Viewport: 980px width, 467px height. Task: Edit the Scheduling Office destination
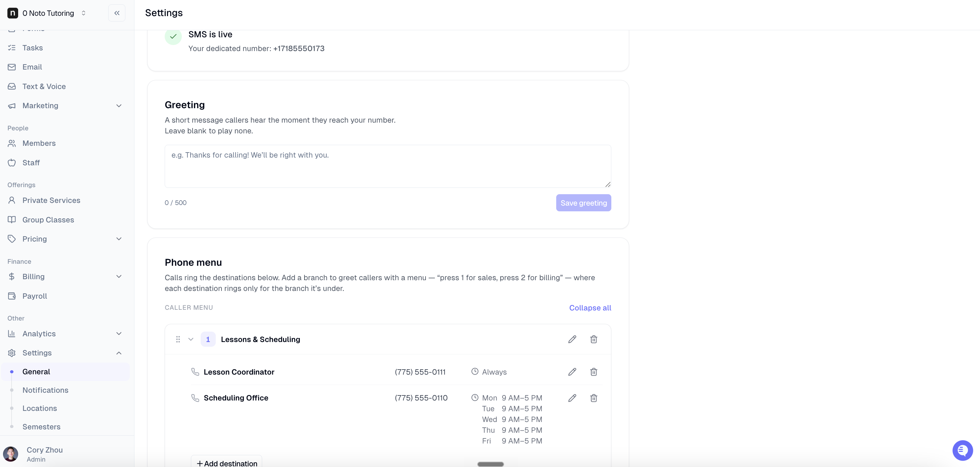(572, 398)
